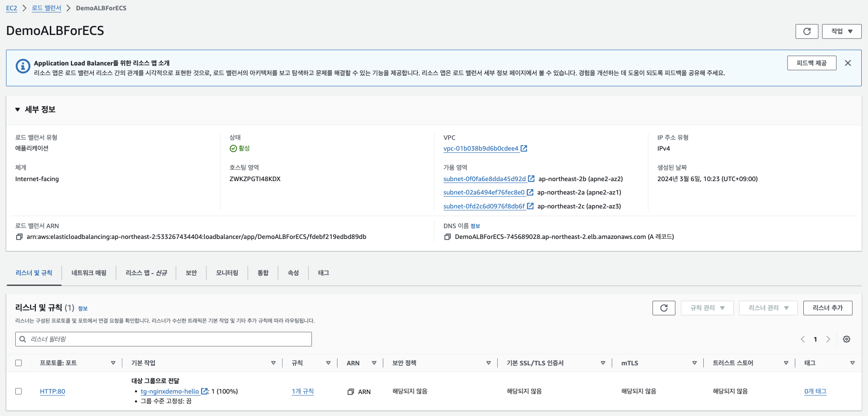Screen dimensions: 868x416
Task: Refresh the listeners and rules table
Action: [x=664, y=308]
